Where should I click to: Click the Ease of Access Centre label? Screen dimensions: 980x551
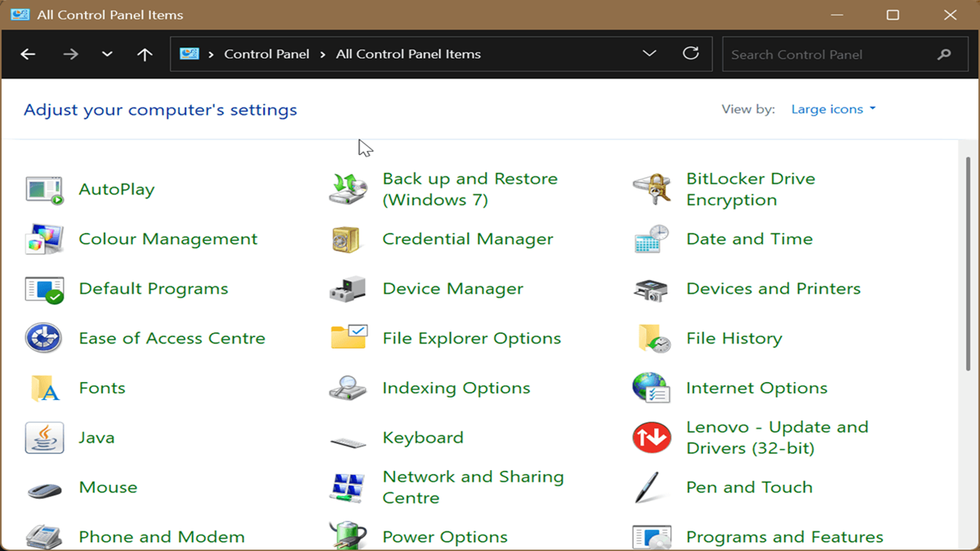pyautogui.click(x=171, y=338)
